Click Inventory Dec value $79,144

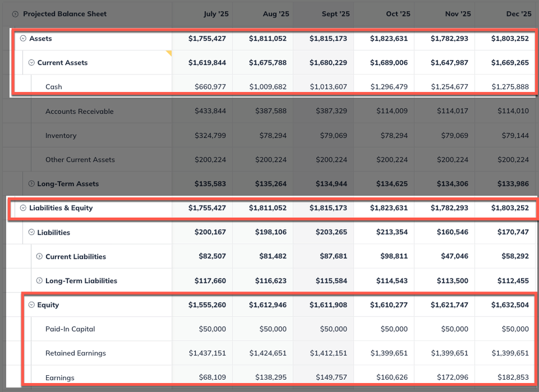515,135
